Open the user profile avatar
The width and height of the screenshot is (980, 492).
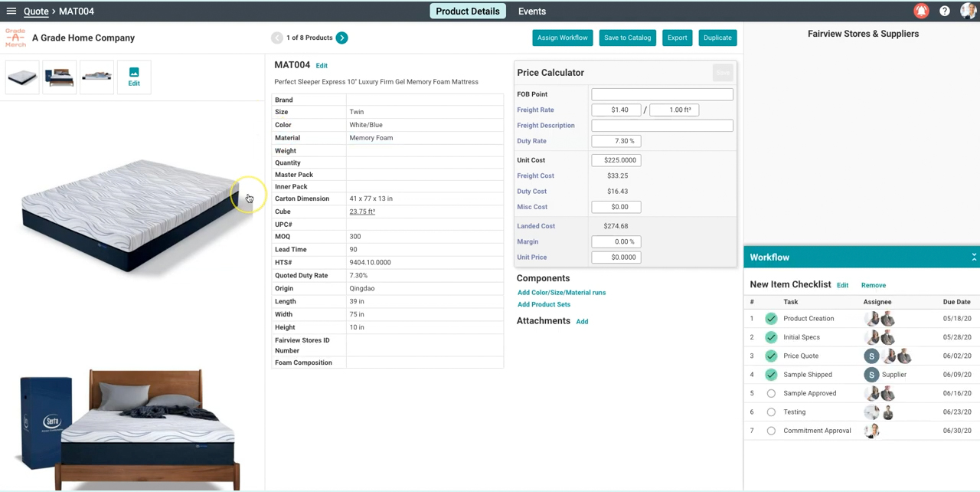click(x=968, y=11)
